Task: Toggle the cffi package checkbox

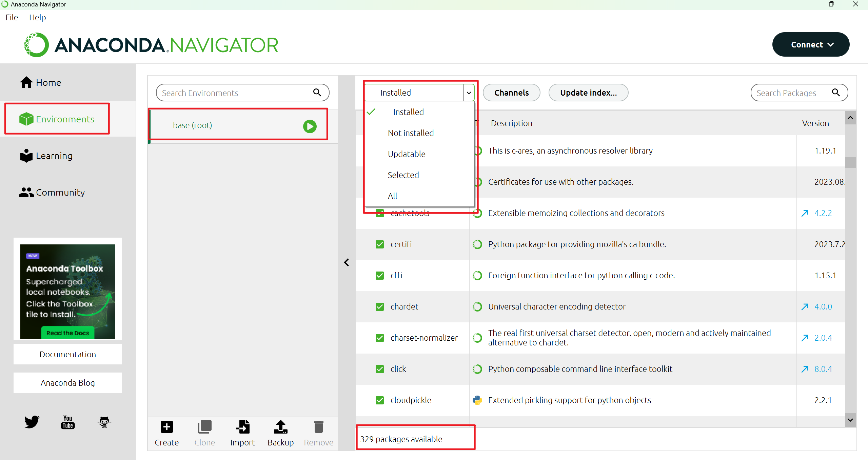Action: 380,275
